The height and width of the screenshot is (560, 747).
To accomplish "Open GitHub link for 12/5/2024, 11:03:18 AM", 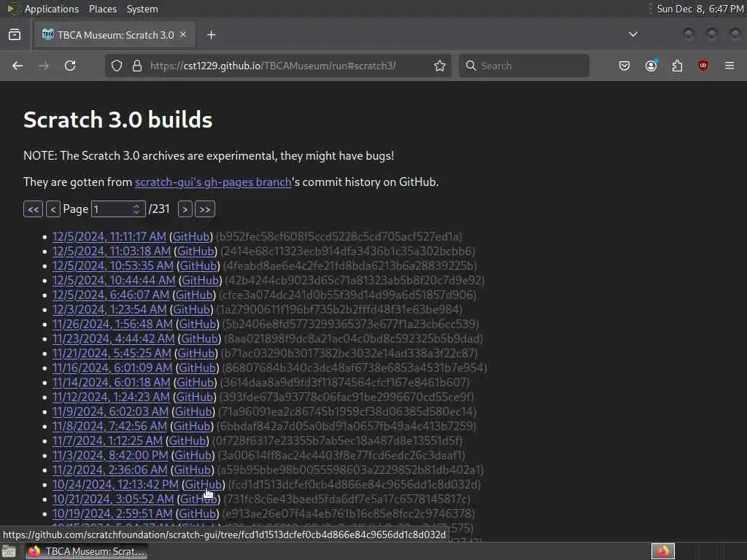I will coord(196,251).
